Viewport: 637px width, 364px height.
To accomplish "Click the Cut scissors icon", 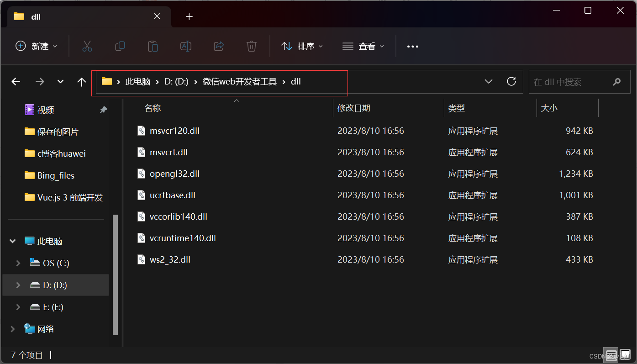I will click(x=87, y=46).
